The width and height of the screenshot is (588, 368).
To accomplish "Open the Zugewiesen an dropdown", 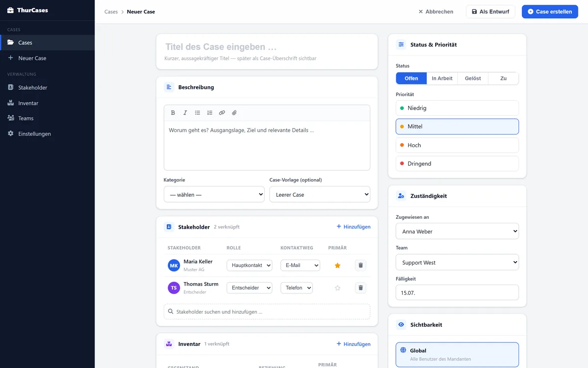I will 457,232.
